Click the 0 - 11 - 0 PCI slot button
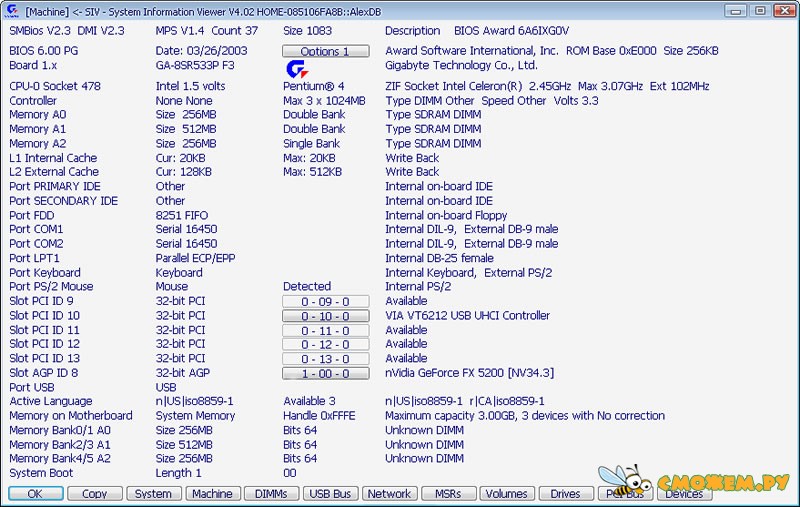This screenshot has width=800, height=507. point(326,331)
